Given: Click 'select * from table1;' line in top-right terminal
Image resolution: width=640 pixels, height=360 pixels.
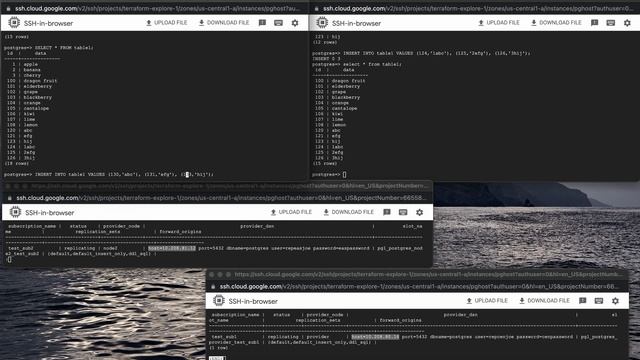Looking at the screenshot, I should click(x=357, y=64).
